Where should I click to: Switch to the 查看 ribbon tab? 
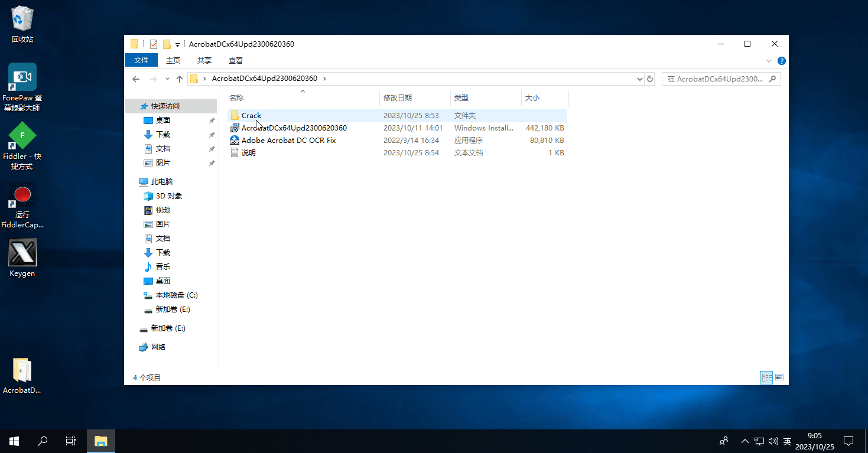click(x=236, y=60)
